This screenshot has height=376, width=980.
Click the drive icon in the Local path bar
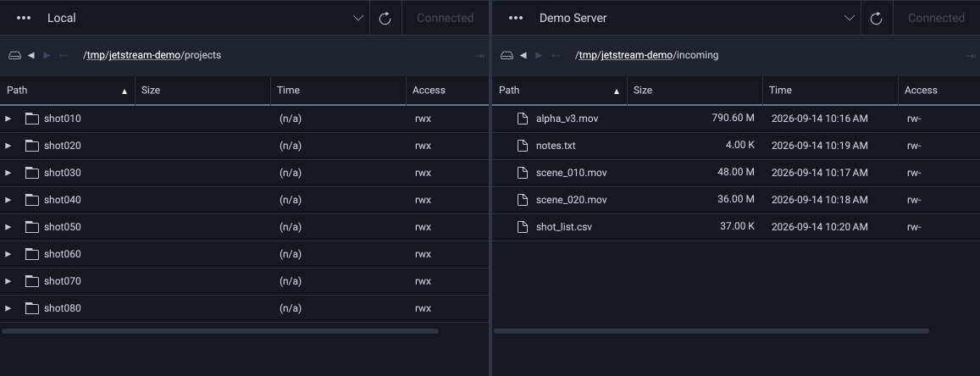pos(14,56)
